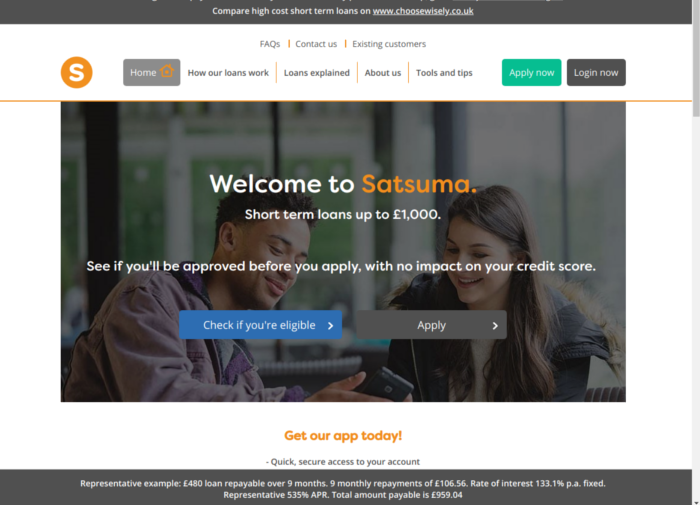
Task: Visit the www.choosewisely.co.uk link
Action: (x=423, y=11)
